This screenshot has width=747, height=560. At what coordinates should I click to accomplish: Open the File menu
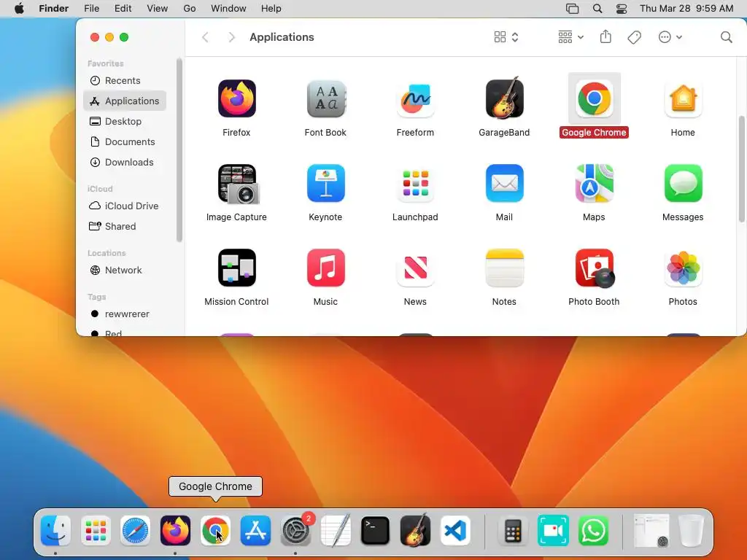(x=91, y=9)
